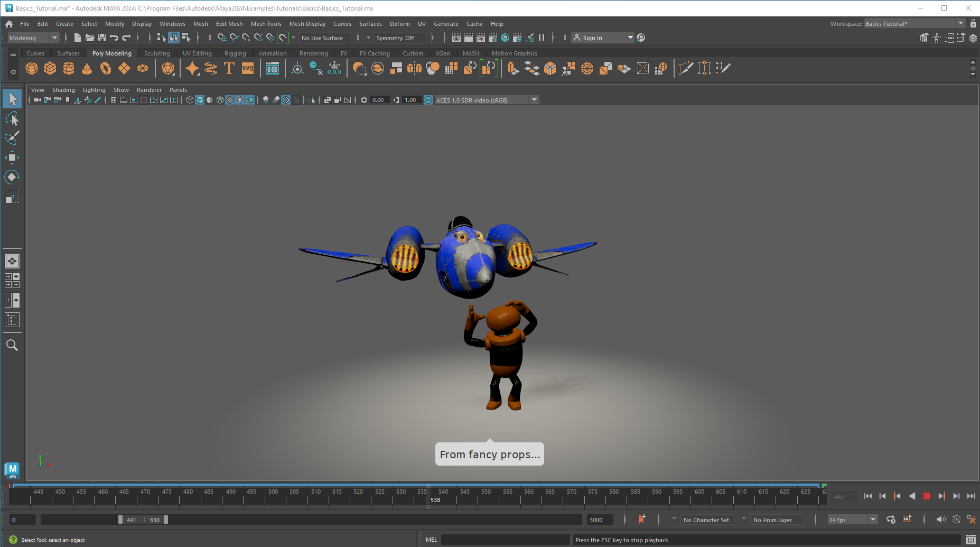
Task: Click the Search magnifier in the sidebar
Action: point(12,345)
